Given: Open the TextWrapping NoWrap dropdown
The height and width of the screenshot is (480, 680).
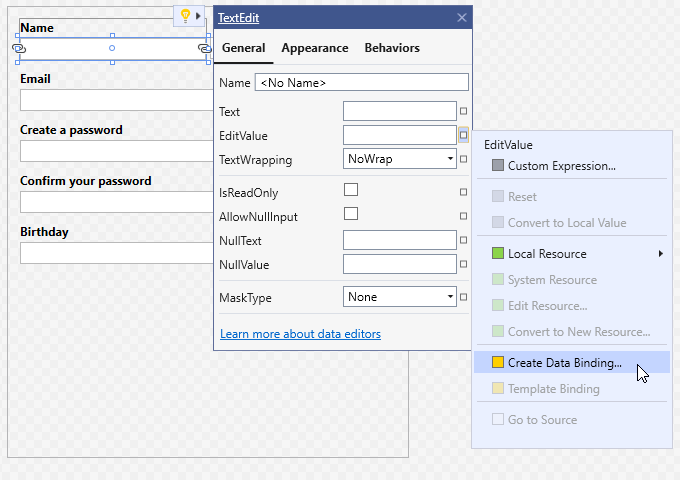Looking at the screenshot, I should pos(399,159).
